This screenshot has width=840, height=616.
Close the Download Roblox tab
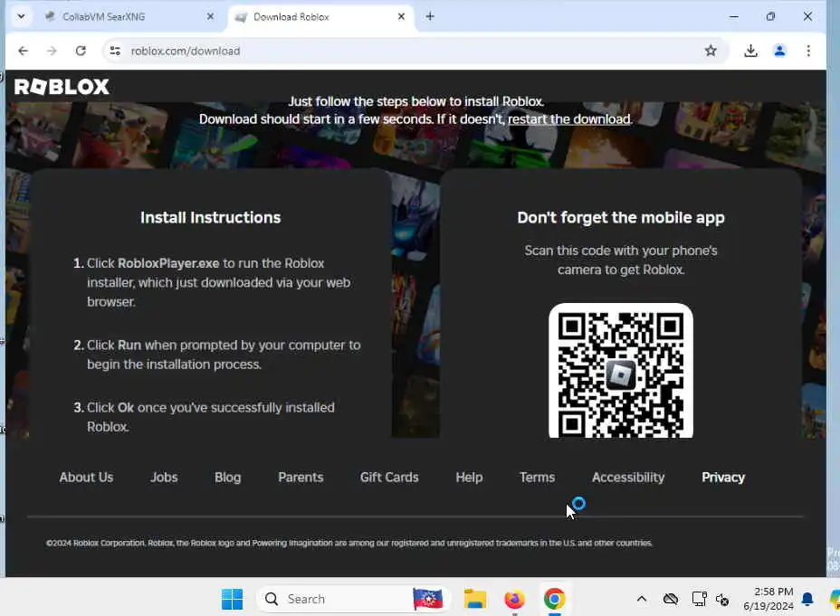pyautogui.click(x=401, y=16)
